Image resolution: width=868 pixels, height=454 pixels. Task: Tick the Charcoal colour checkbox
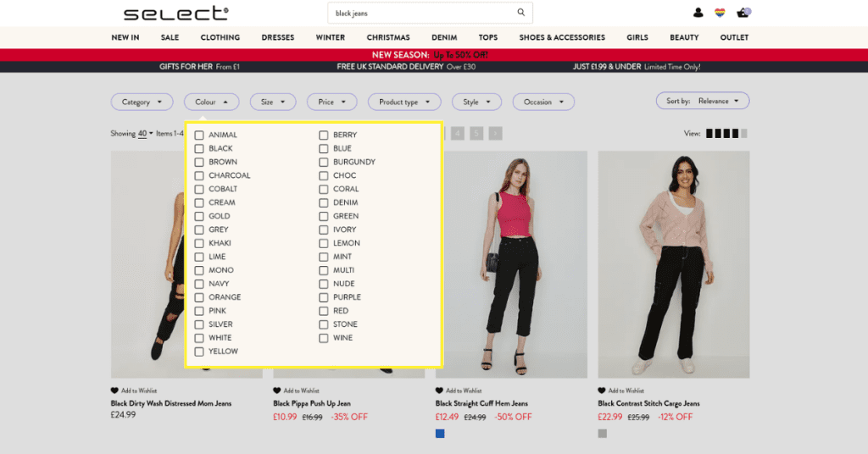tap(199, 175)
